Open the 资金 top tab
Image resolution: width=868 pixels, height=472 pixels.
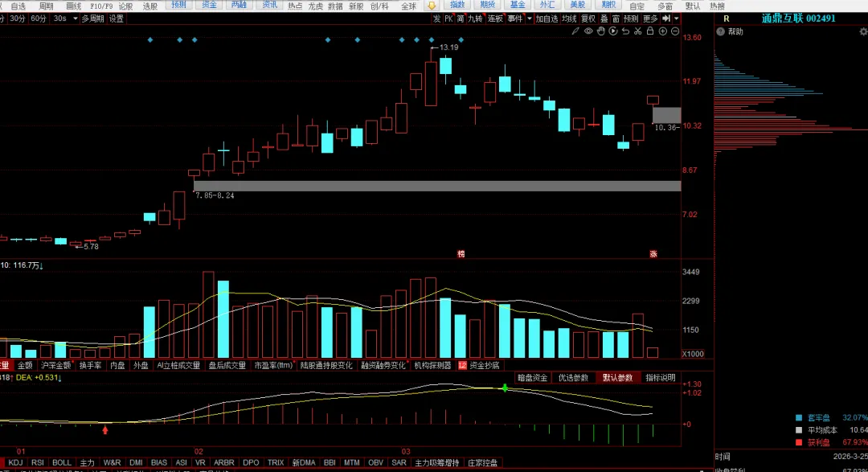209,5
